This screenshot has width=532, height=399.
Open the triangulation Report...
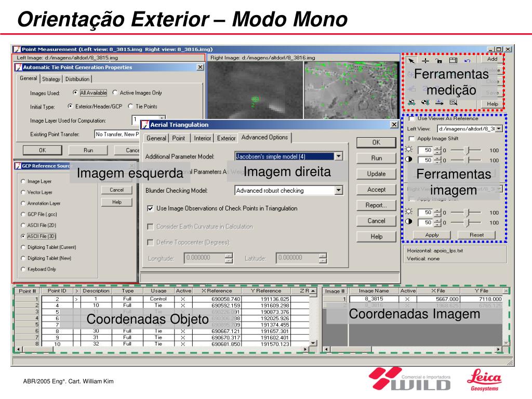(376, 205)
